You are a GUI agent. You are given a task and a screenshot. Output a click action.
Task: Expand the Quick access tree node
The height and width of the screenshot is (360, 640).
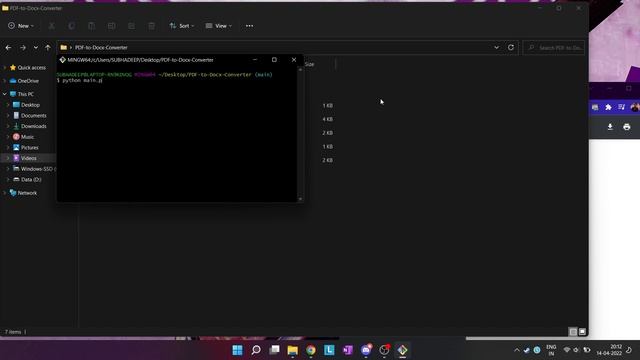click(4, 67)
